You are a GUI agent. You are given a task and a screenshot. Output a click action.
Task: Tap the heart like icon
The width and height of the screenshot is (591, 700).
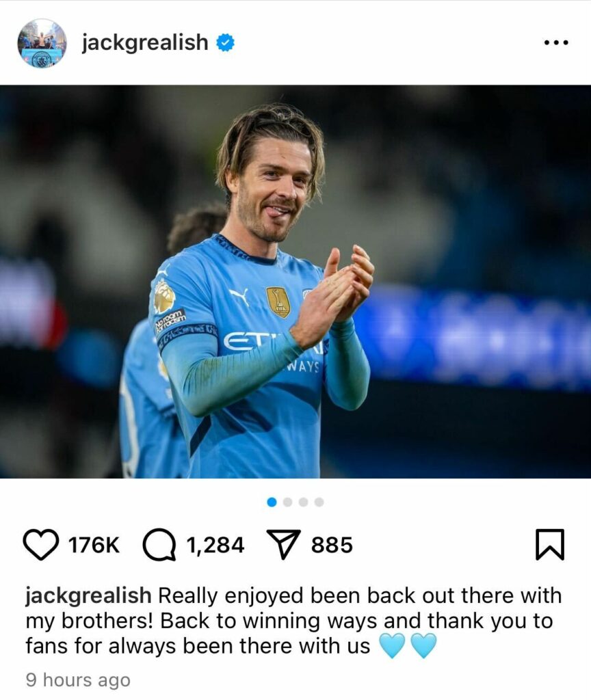click(x=40, y=545)
